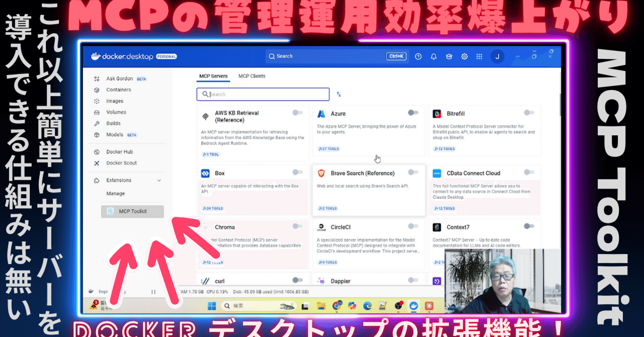Toggle on the Azure MCP server
Screen dimensions: 644x337
[x=413, y=113]
